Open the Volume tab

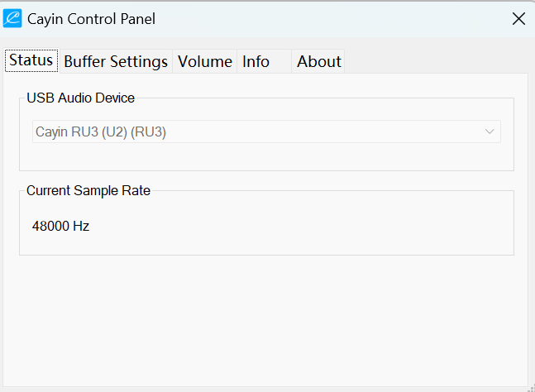205,61
